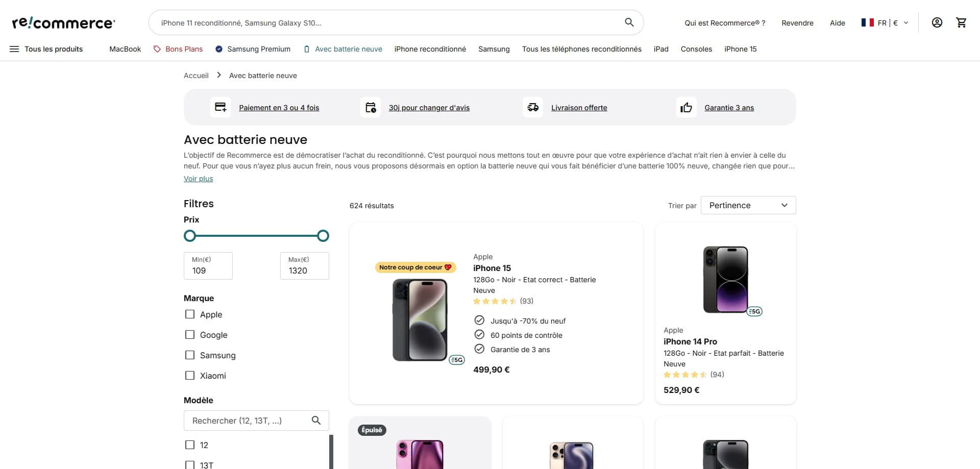Open Tous les téléphones reconditionnés category
Viewport: 980px width, 469px height.
pos(582,49)
